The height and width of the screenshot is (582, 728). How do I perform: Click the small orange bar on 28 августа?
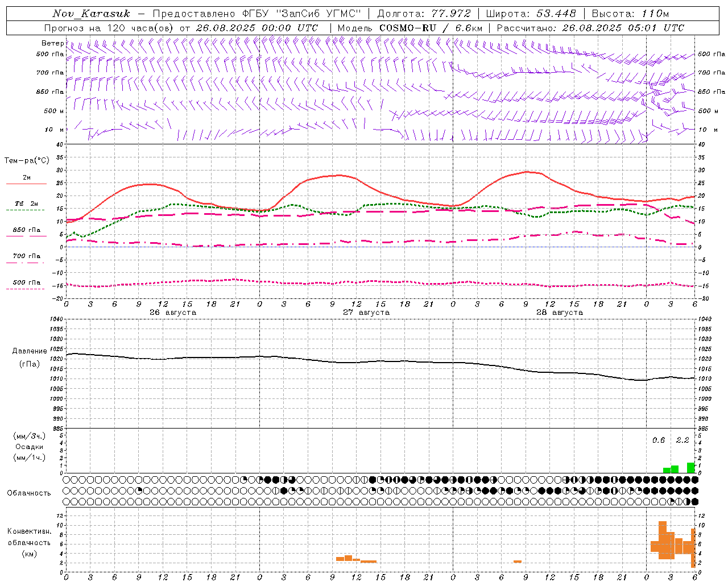pos(518,562)
